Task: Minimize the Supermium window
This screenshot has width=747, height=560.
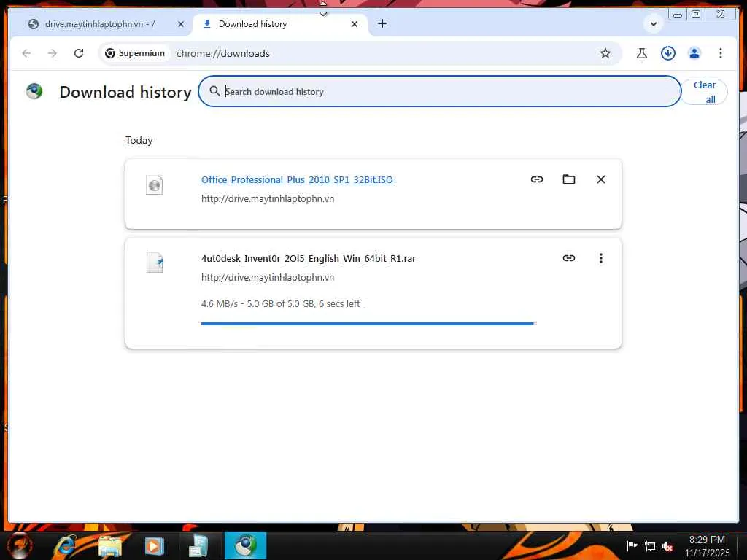Action: click(x=678, y=14)
